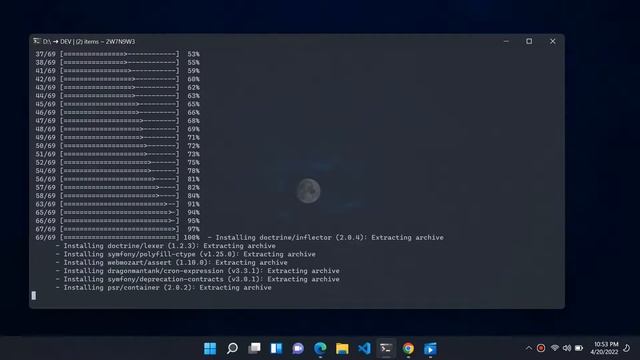This screenshot has height=360, width=640.
Task: Click the 'dragonmantank/cron-expression' install line
Action: tap(198, 271)
